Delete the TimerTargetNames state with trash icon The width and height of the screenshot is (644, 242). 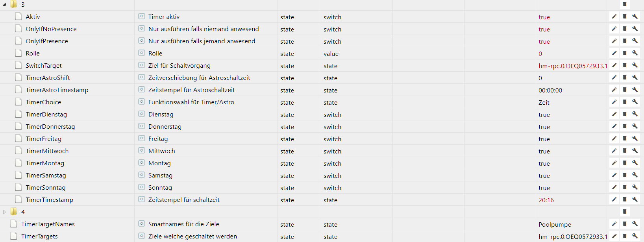click(x=624, y=224)
